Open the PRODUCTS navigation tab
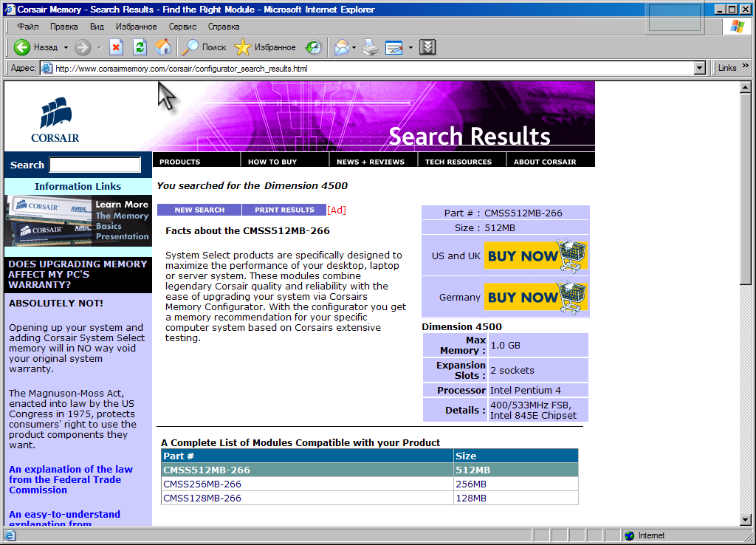Image resolution: width=756 pixels, height=545 pixels. [x=196, y=161]
